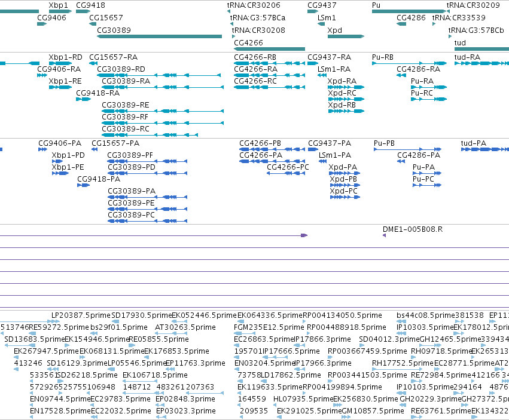Click the CG4266-PC protein label
Image resolution: width=509 pixels, height=420 pixels.
pos(288,167)
